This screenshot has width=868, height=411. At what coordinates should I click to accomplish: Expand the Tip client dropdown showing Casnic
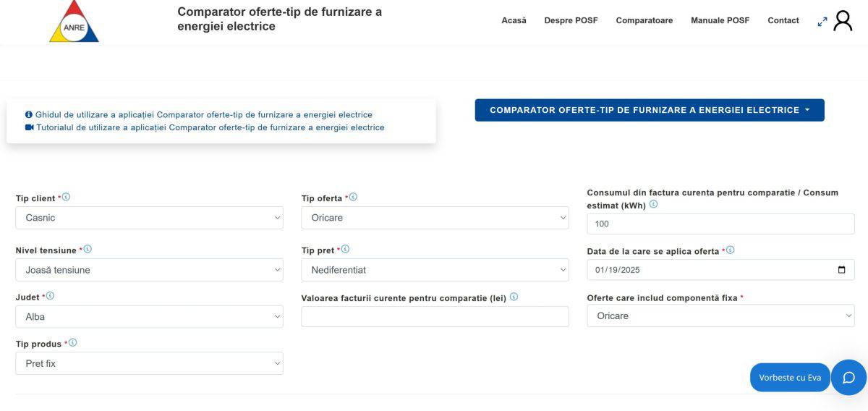149,218
